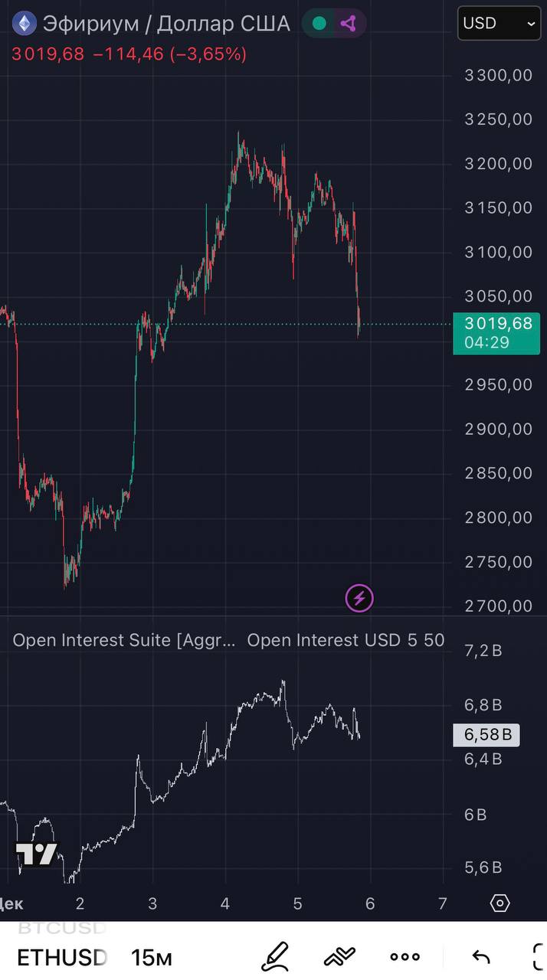Image resolution: width=547 pixels, height=980 pixels.
Task: Open the ETHUSD symbol selector
Action: point(62,957)
